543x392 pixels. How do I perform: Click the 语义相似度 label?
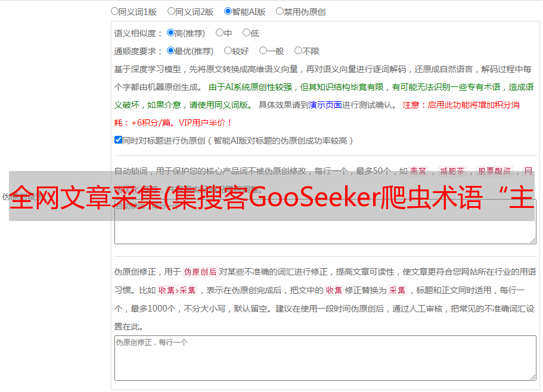point(138,33)
